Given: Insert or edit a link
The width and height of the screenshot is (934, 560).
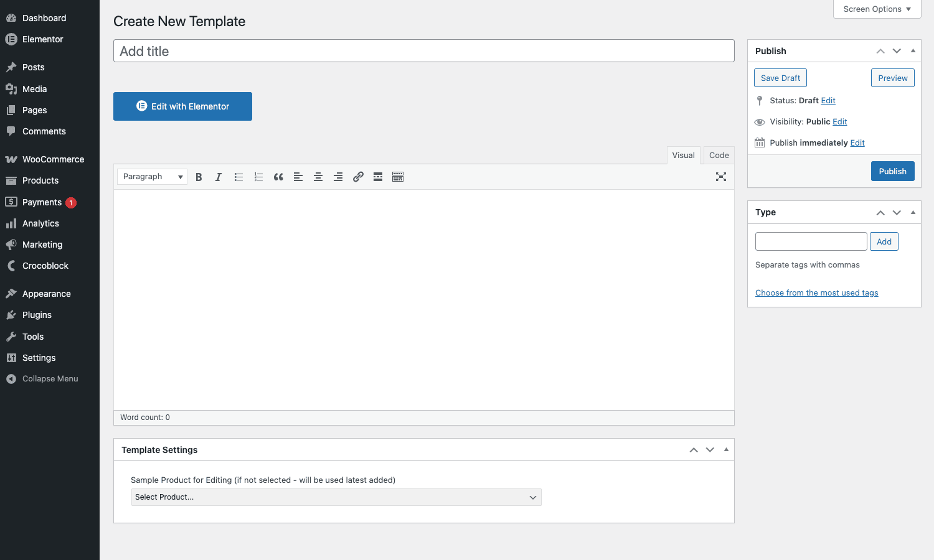Looking at the screenshot, I should click(358, 177).
